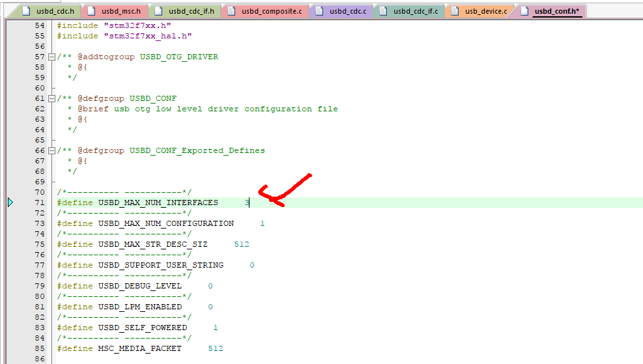
Task: Switch to the usb_device.c tab
Action: click(479, 11)
